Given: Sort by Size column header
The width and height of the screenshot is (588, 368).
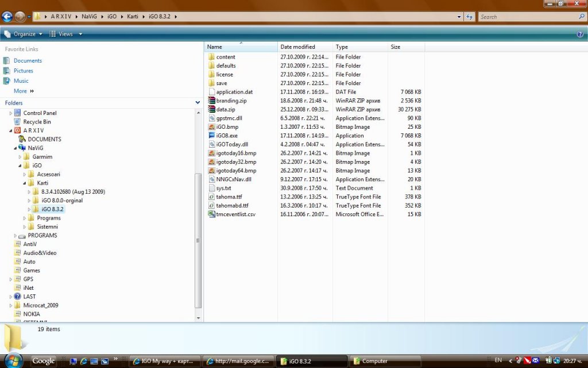Looking at the screenshot, I should click(406, 47).
